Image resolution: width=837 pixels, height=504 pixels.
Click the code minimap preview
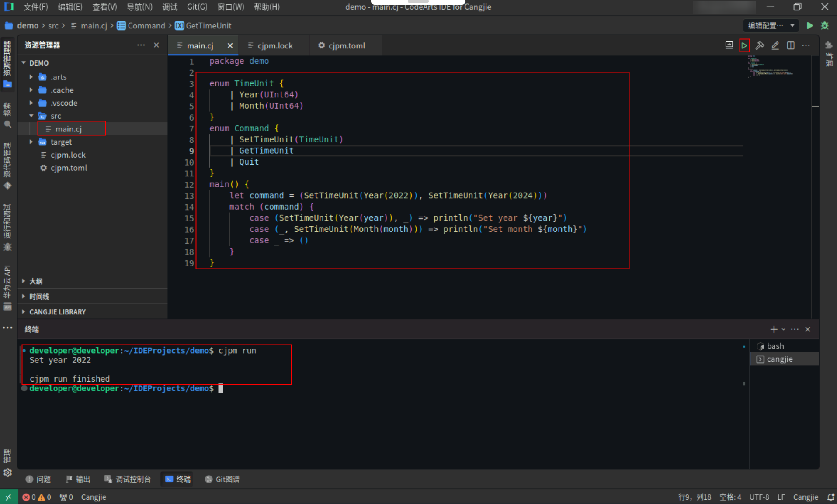pos(771,66)
